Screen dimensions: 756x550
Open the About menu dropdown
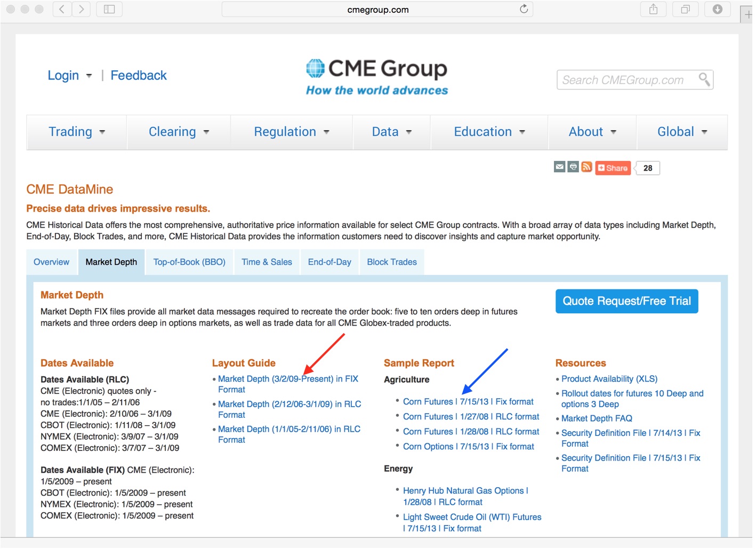(x=592, y=132)
